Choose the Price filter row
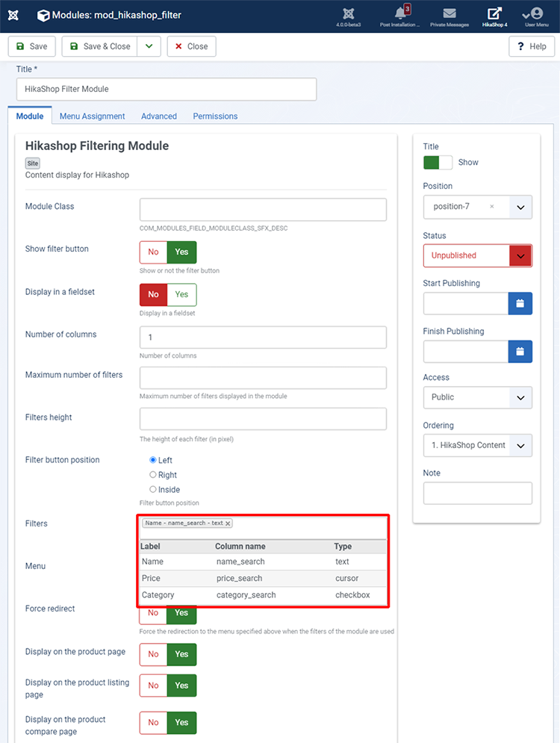Viewport: 560px width, 743px height. [263, 578]
